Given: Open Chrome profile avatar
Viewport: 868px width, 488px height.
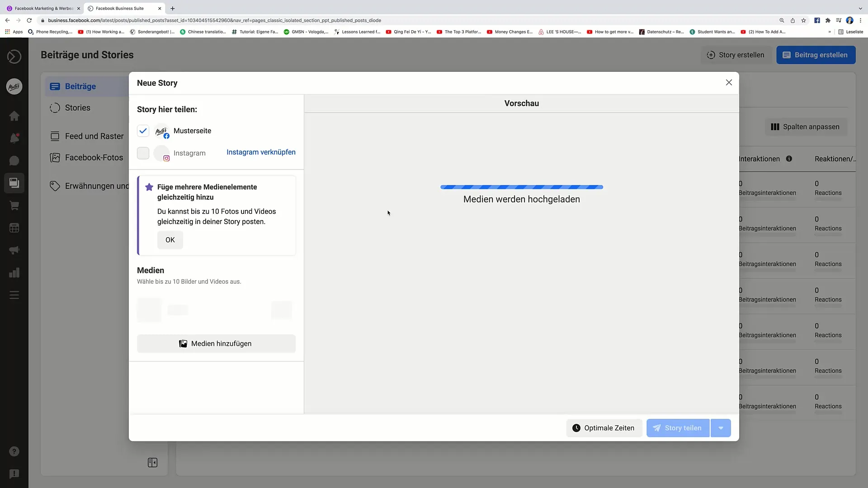Looking at the screenshot, I should [x=849, y=20].
